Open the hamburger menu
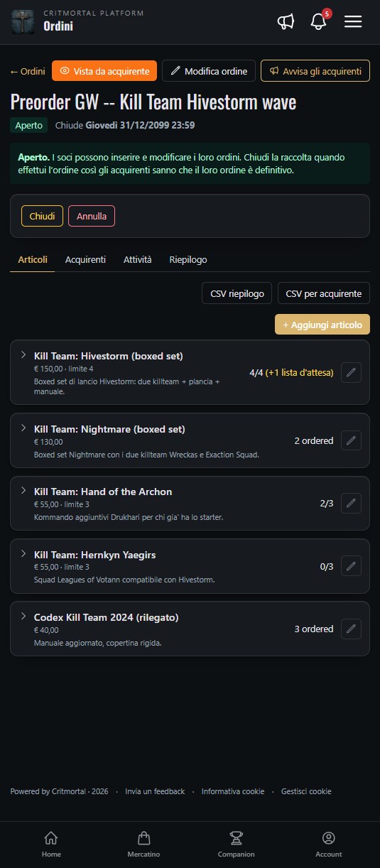 (353, 22)
